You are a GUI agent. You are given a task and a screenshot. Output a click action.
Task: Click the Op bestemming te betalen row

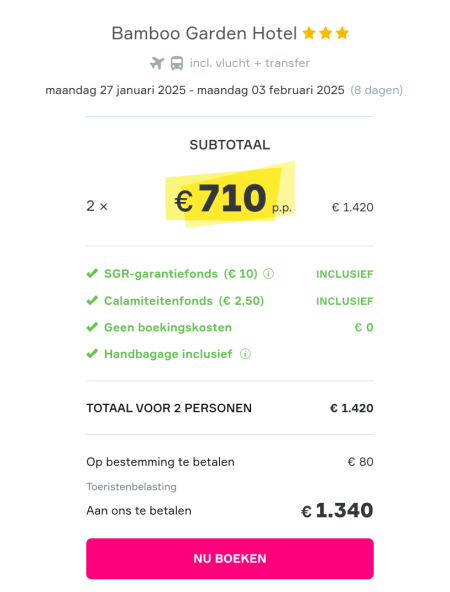230,462
